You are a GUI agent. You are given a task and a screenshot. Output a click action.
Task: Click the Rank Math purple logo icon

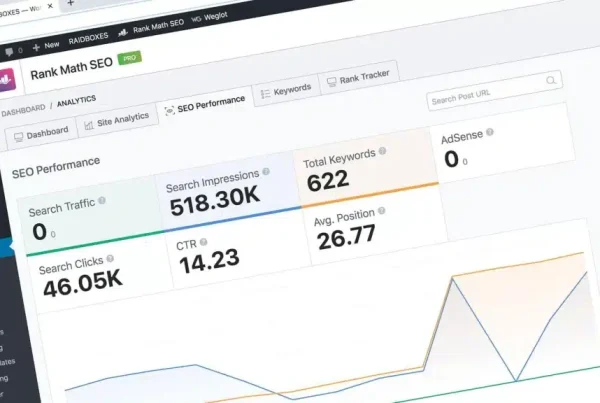click(7, 80)
